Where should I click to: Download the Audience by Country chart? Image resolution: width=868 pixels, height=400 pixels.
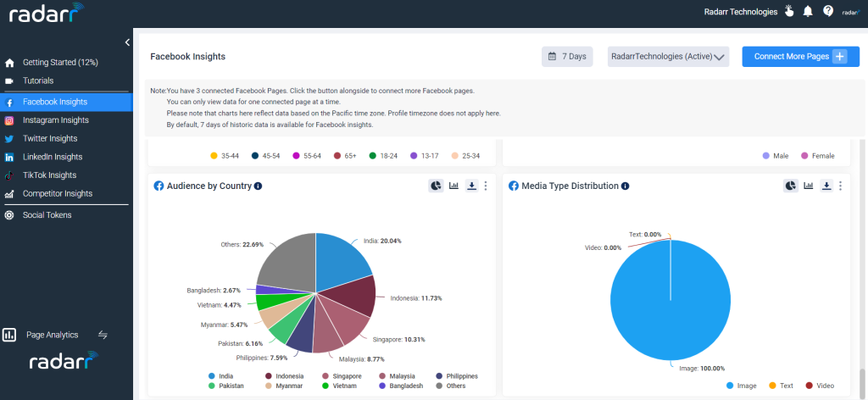pos(471,186)
